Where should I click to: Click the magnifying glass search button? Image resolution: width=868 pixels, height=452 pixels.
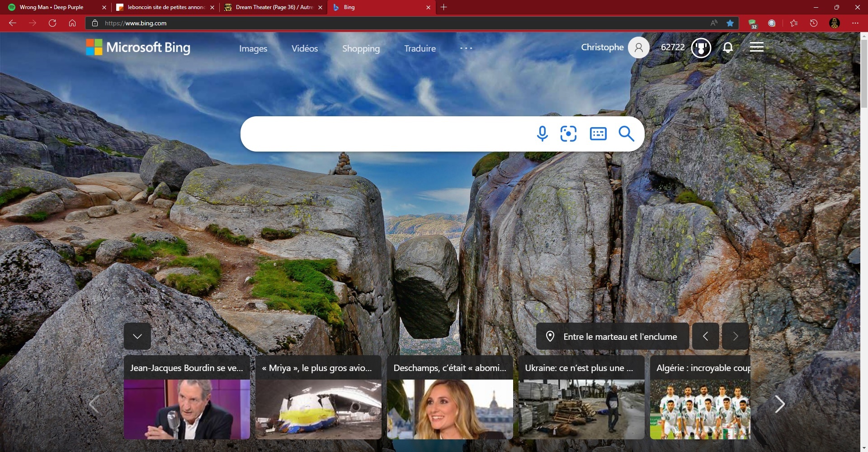coord(626,134)
